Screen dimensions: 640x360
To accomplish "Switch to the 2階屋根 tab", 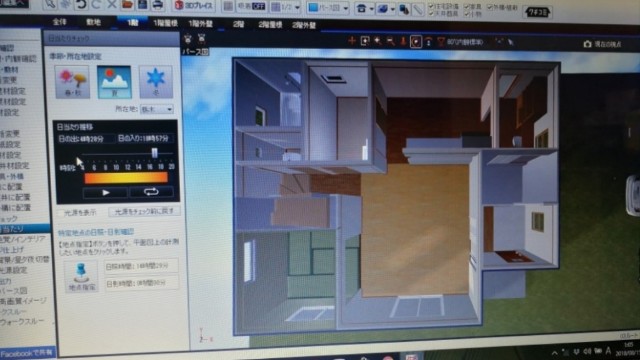I will pyautogui.click(x=270, y=24).
